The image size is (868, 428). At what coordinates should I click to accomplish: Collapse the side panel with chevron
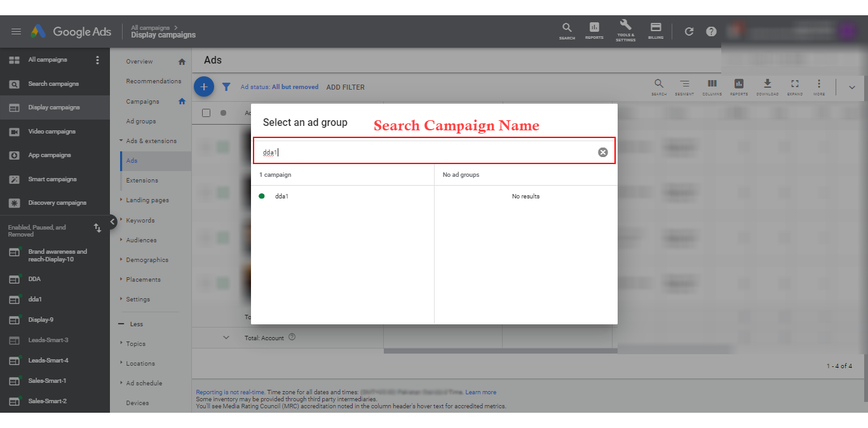112,221
